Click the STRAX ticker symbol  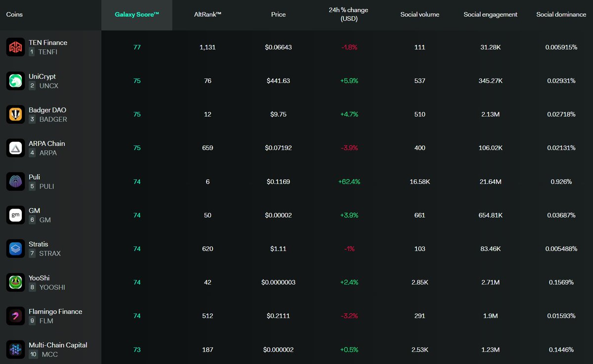[50, 253]
